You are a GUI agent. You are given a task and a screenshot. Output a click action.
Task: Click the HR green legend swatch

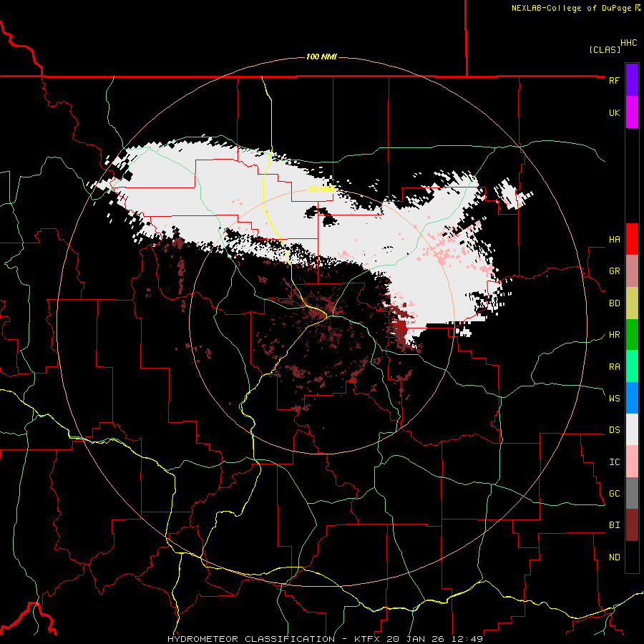pyautogui.click(x=632, y=335)
